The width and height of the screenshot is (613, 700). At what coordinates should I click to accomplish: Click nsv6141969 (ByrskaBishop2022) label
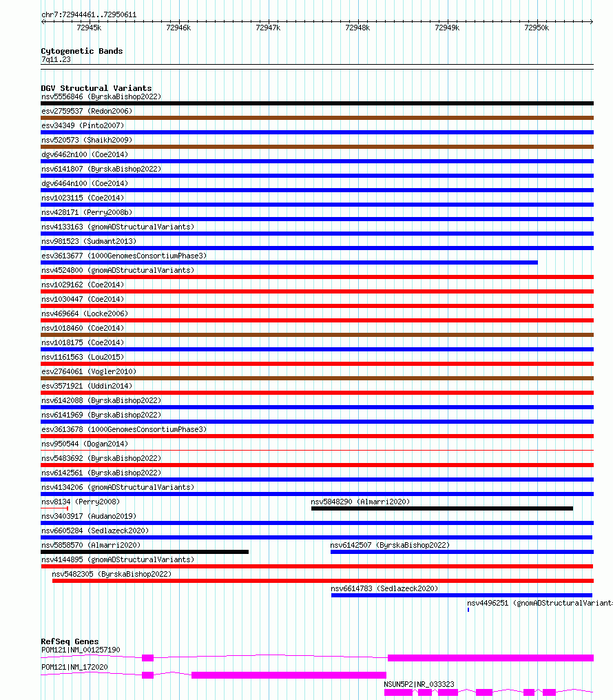[x=101, y=415]
